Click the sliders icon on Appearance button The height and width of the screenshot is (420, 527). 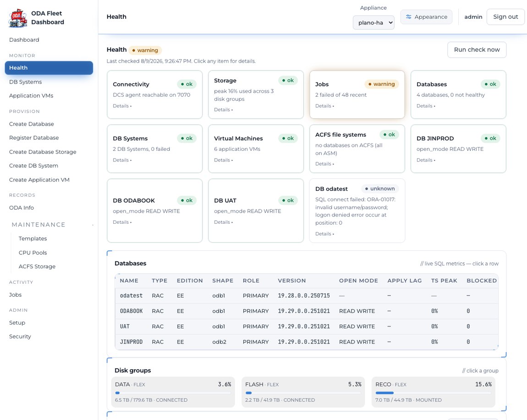tap(408, 17)
